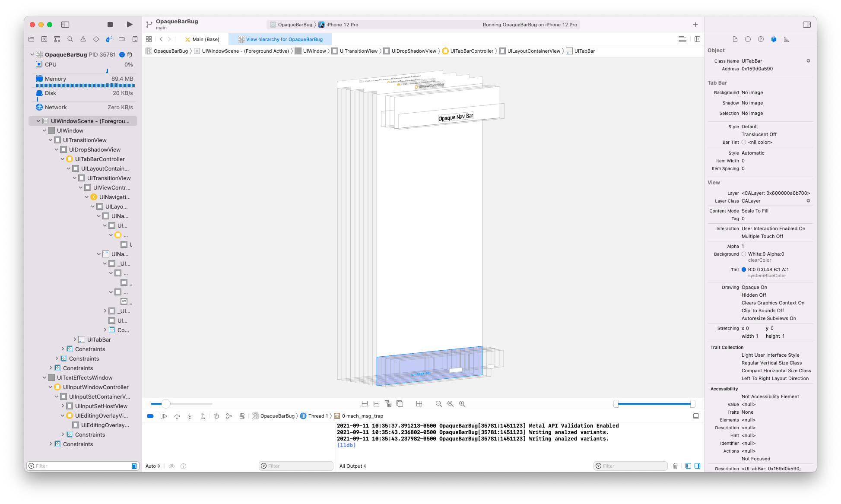The height and width of the screenshot is (504, 841).
Task: Collapse the UITabBarController tree node
Action: [x=63, y=159]
